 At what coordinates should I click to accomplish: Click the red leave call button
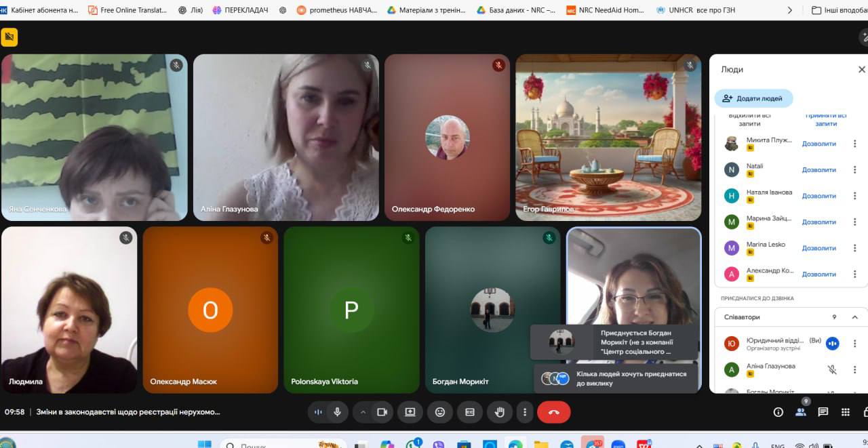(553, 412)
